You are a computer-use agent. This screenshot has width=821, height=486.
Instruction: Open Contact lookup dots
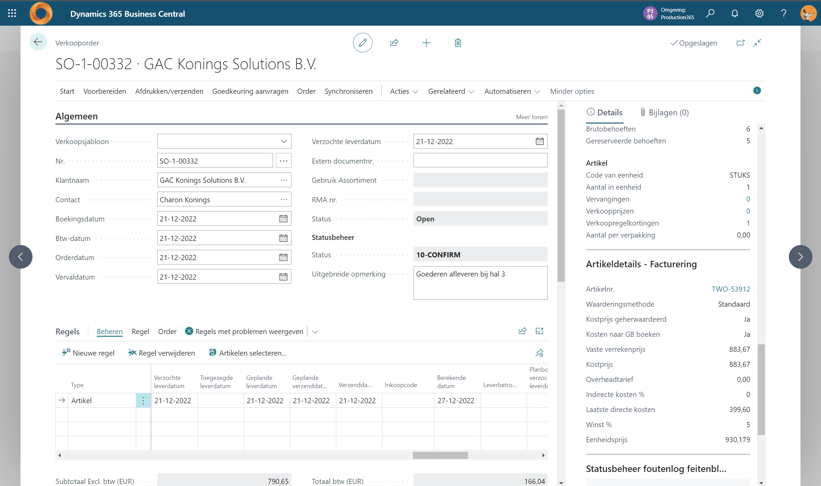point(284,200)
